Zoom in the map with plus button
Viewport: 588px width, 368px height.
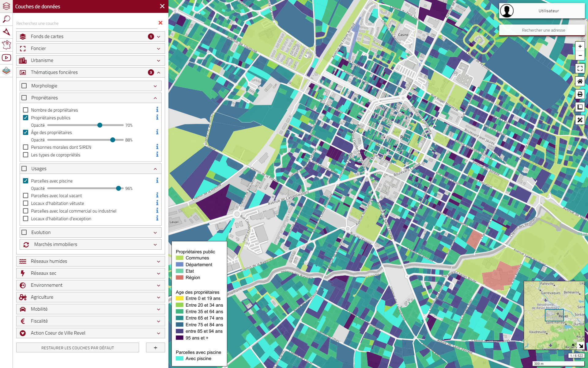[x=580, y=46]
